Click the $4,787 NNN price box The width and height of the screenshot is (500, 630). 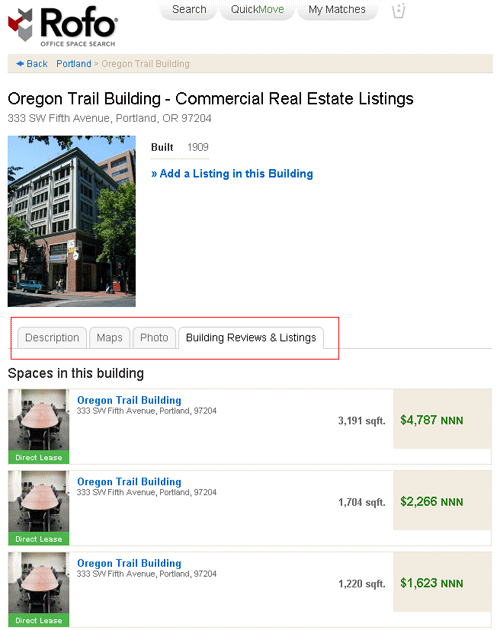tap(442, 419)
